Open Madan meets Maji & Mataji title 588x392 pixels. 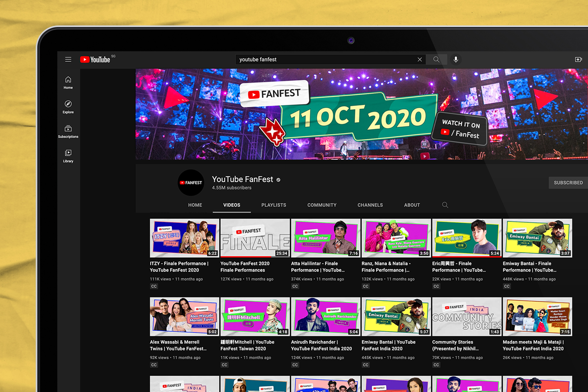pos(533,345)
